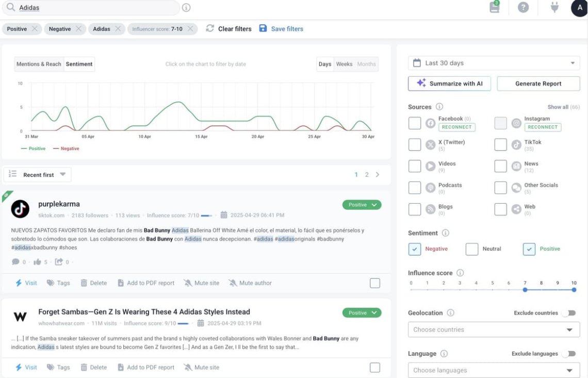Click the search magnifier icon
This screenshot has height=378, width=588.
coord(11,7)
